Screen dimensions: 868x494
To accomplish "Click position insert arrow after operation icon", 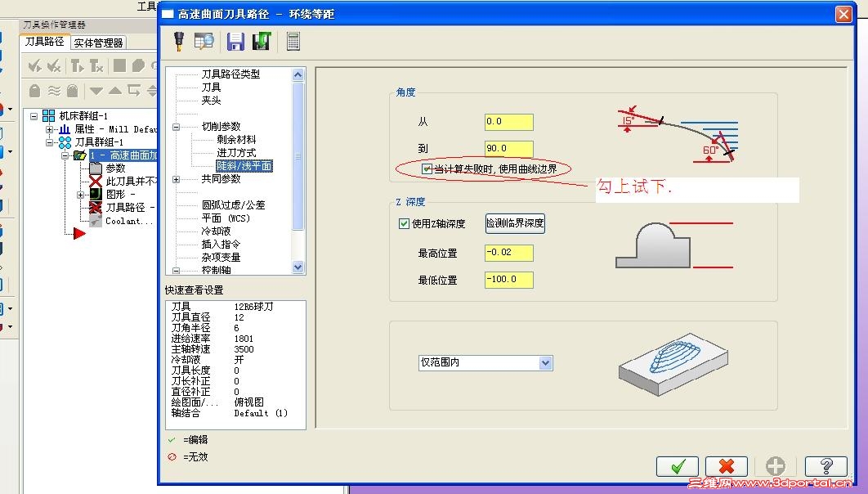I will (x=133, y=90).
